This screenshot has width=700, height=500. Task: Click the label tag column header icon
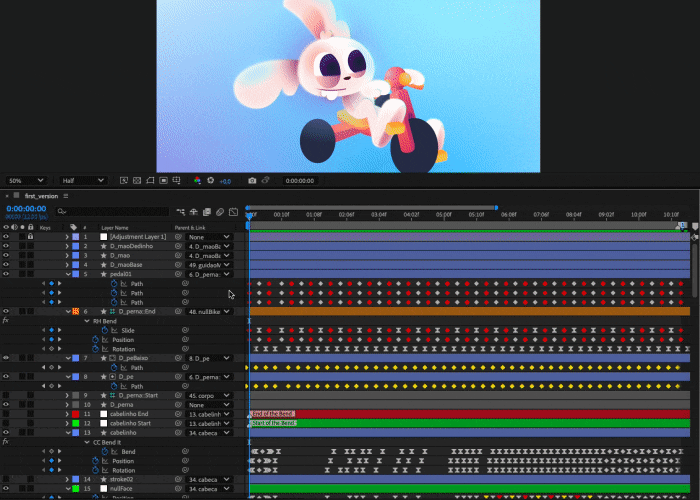[x=73, y=227]
